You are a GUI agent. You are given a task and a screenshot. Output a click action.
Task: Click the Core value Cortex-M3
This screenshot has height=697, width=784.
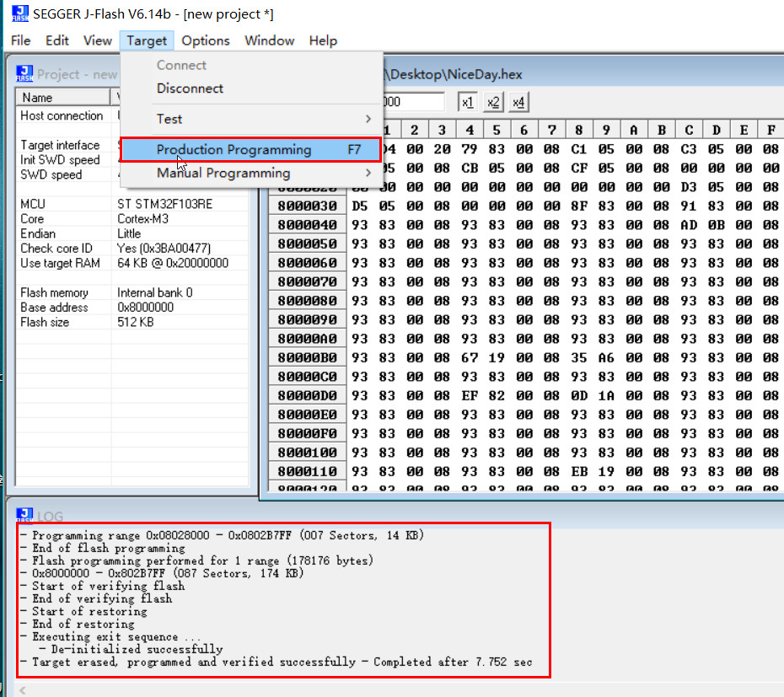pos(143,219)
